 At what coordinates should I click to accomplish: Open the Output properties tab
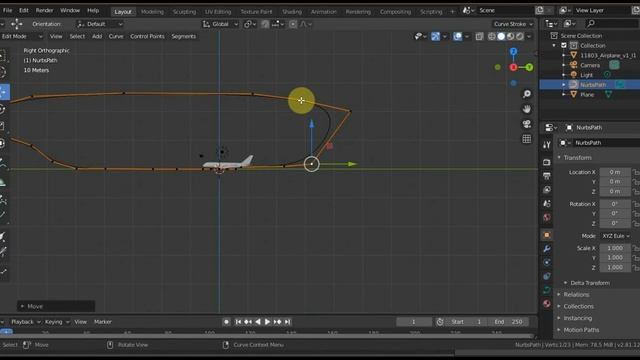547,176
